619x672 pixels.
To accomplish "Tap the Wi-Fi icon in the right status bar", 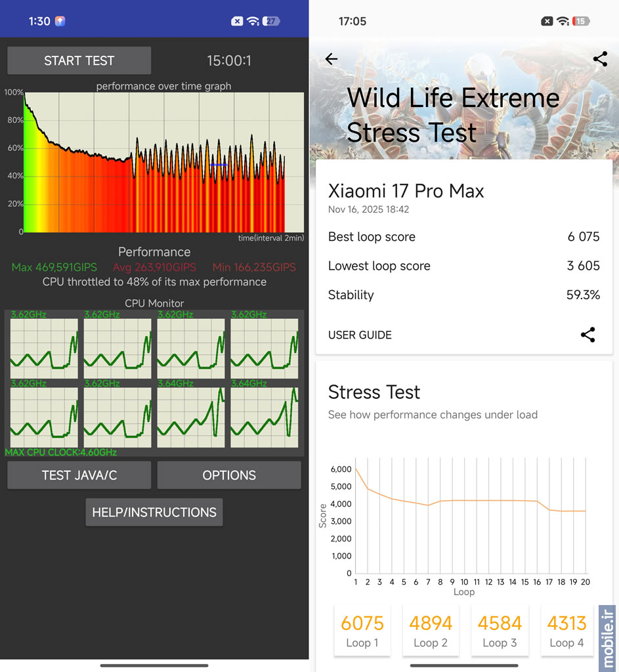I will tap(563, 21).
